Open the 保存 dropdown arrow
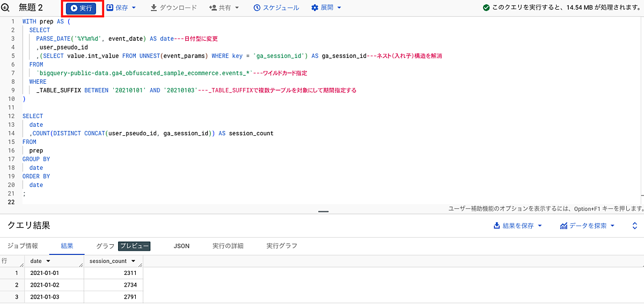Screen dimensions: 644x306 coord(134,8)
